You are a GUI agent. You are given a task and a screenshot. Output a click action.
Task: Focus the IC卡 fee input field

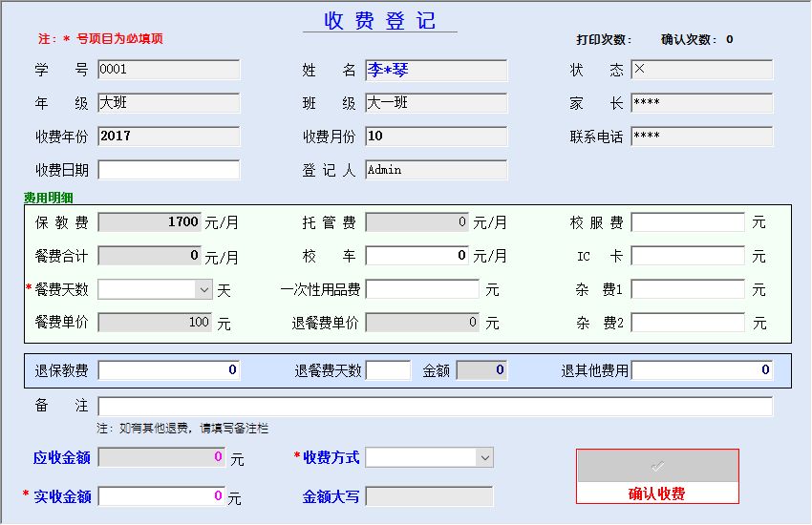point(688,256)
